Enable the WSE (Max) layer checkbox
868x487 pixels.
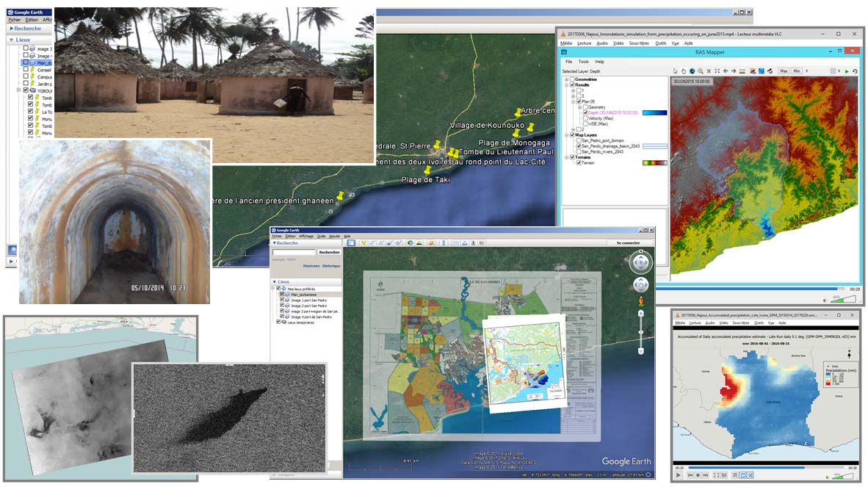(585, 124)
